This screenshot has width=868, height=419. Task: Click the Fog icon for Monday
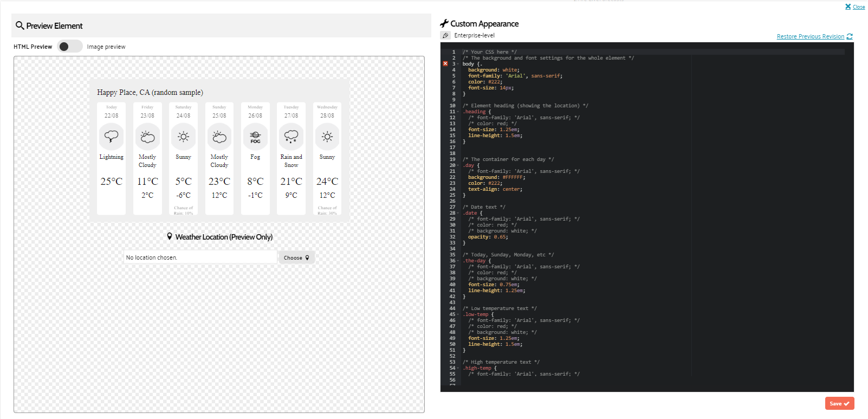pyautogui.click(x=255, y=137)
